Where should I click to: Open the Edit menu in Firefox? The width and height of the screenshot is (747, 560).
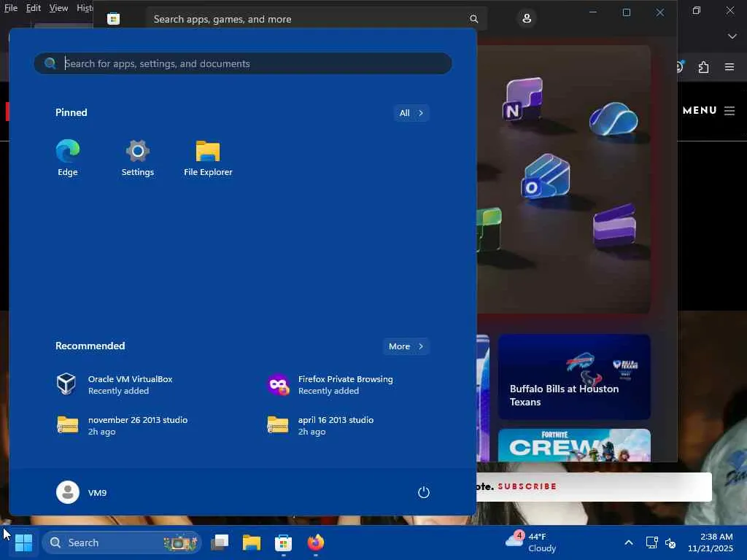tap(34, 8)
